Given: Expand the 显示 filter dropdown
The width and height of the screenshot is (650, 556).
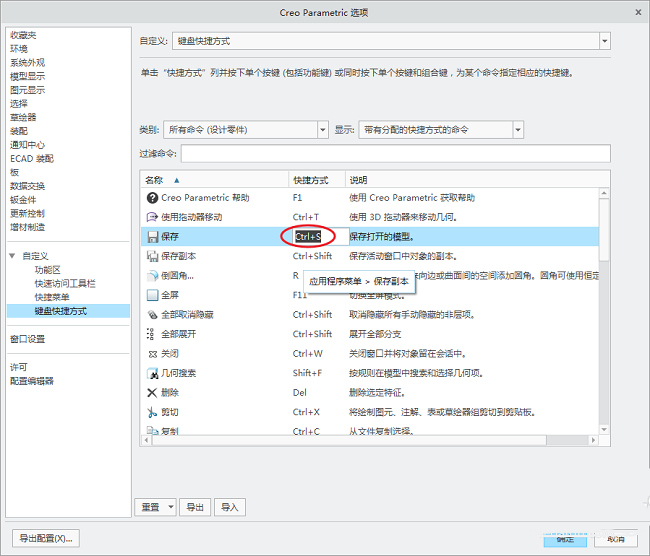Looking at the screenshot, I should 517,130.
